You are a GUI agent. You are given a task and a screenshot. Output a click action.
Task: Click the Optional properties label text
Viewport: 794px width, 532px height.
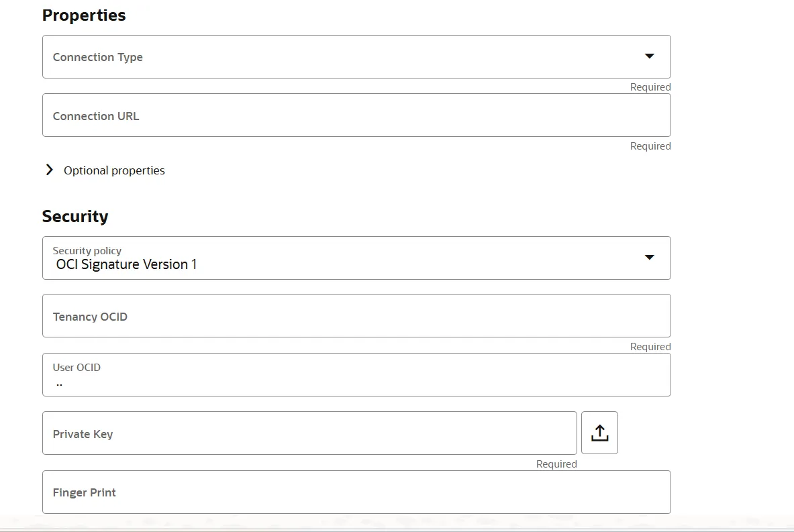pos(114,170)
